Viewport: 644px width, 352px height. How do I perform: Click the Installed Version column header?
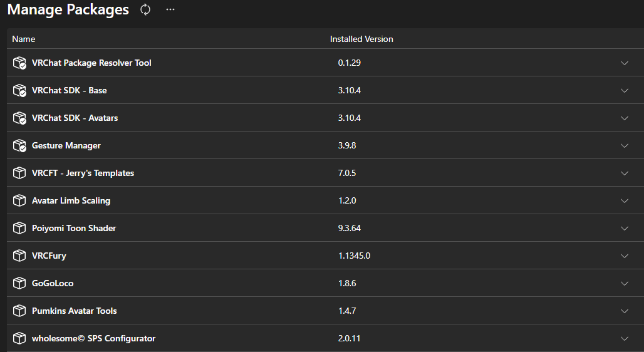coord(361,39)
